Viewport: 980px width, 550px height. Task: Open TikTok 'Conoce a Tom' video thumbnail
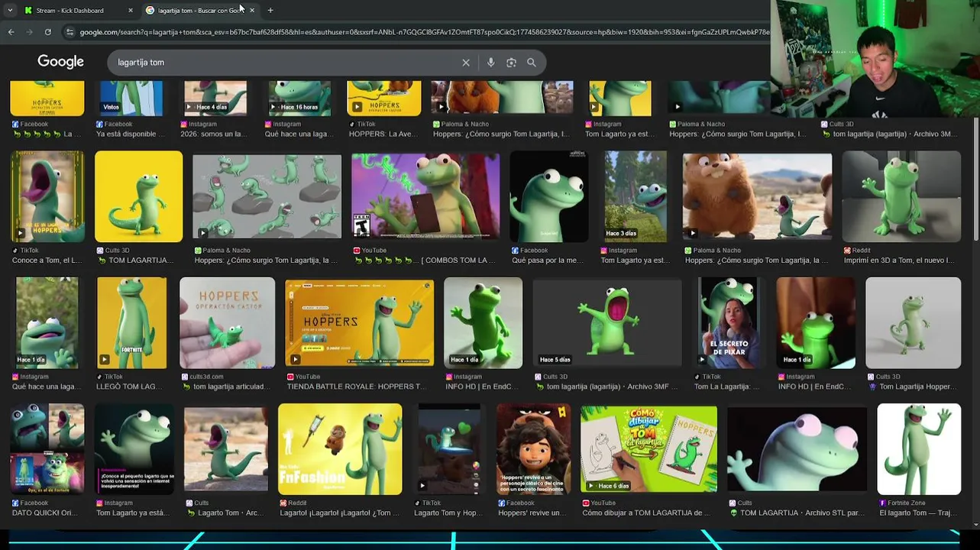47,196
